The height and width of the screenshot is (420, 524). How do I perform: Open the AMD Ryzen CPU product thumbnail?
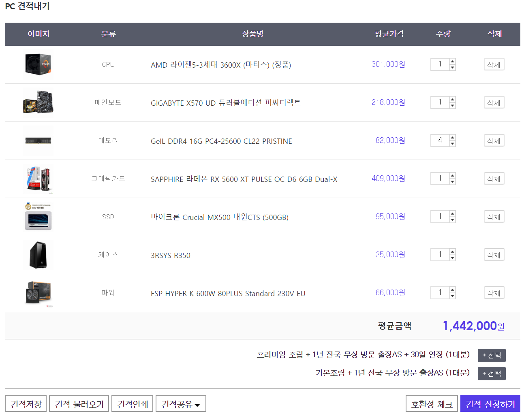coord(38,65)
